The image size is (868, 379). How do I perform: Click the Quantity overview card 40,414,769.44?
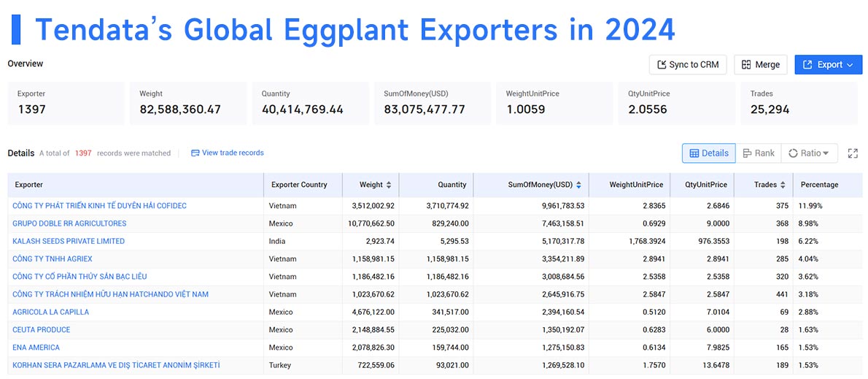pos(311,103)
